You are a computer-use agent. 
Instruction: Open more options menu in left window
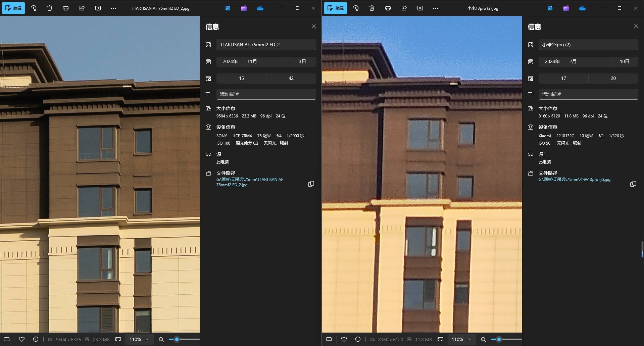[113, 8]
